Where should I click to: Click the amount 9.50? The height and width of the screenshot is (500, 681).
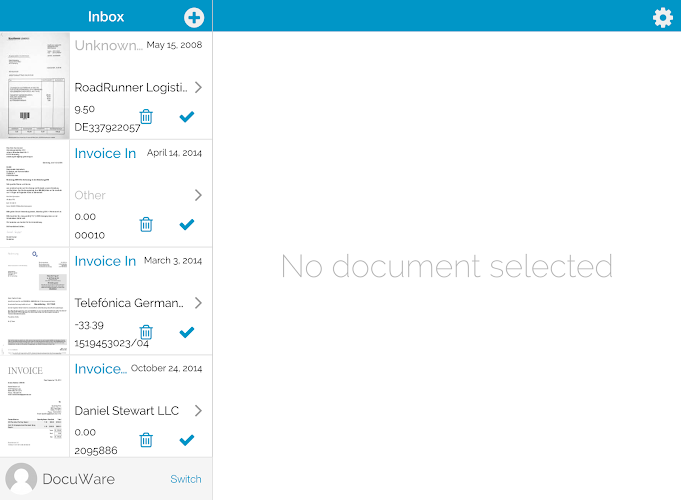click(85, 109)
